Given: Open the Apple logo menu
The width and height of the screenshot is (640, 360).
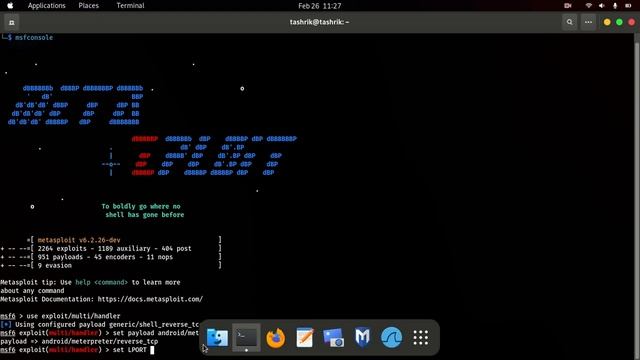Looking at the screenshot, I should point(10,6).
